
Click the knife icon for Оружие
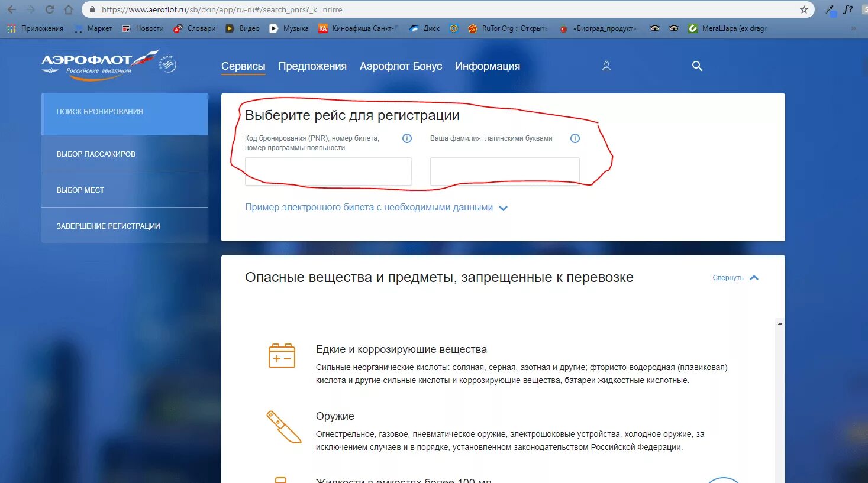point(283,427)
